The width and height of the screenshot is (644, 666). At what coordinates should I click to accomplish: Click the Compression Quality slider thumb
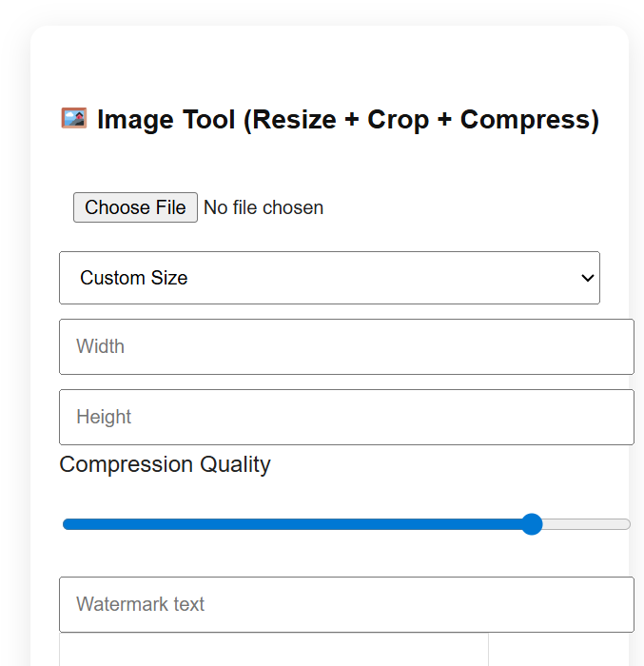[x=532, y=524]
